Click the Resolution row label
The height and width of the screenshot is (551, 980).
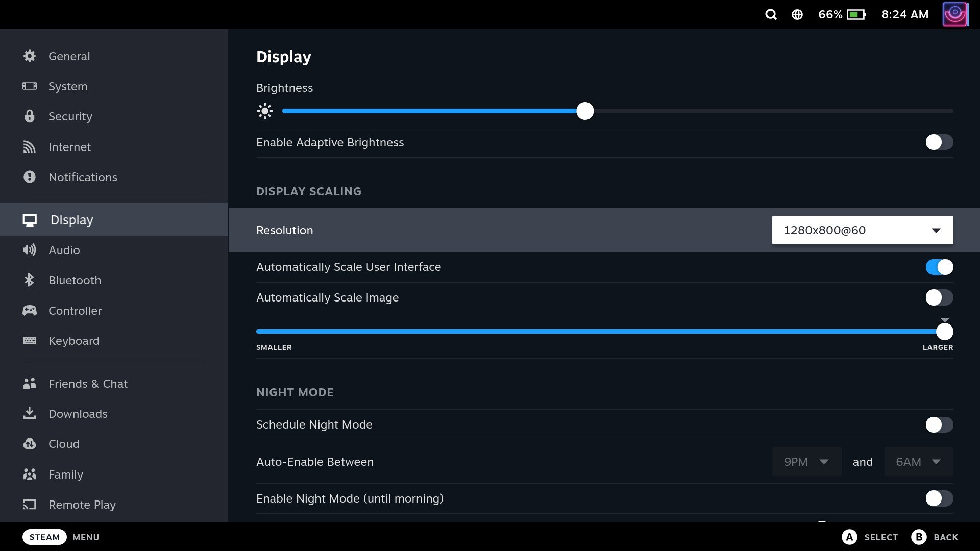pos(285,230)
